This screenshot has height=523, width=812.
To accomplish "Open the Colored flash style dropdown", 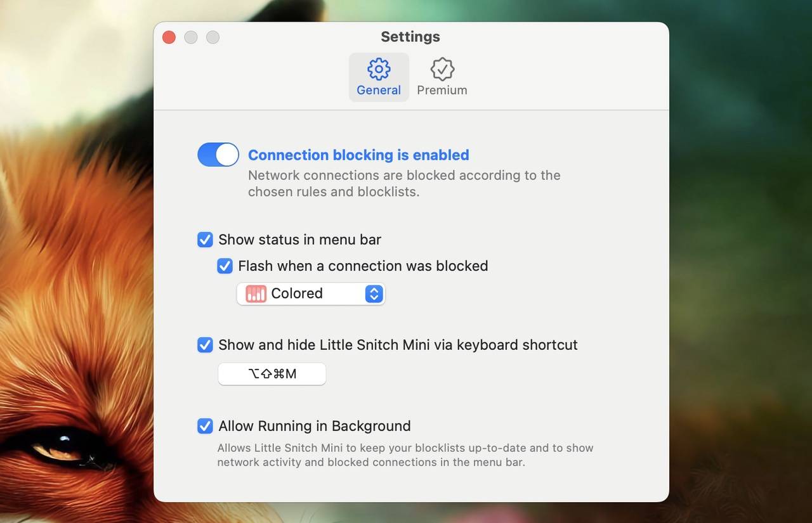I will (x=311, y=294).
